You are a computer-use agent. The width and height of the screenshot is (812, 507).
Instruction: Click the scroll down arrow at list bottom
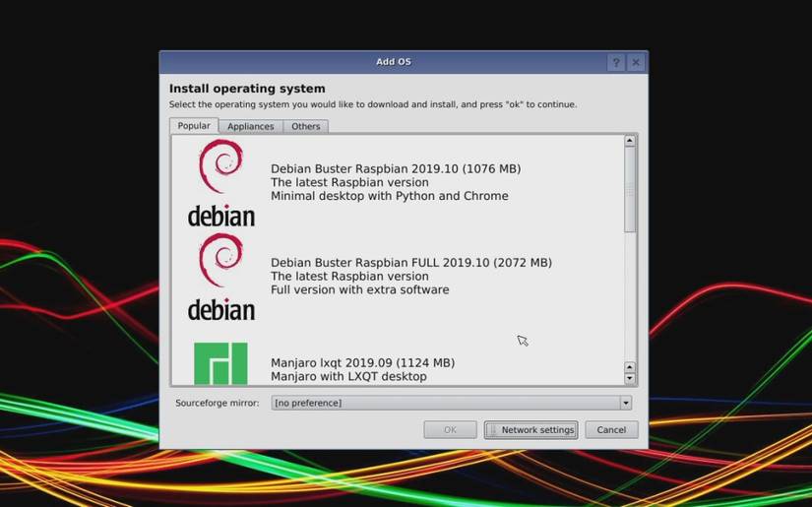pyautogui.click(x=630, y=379)
